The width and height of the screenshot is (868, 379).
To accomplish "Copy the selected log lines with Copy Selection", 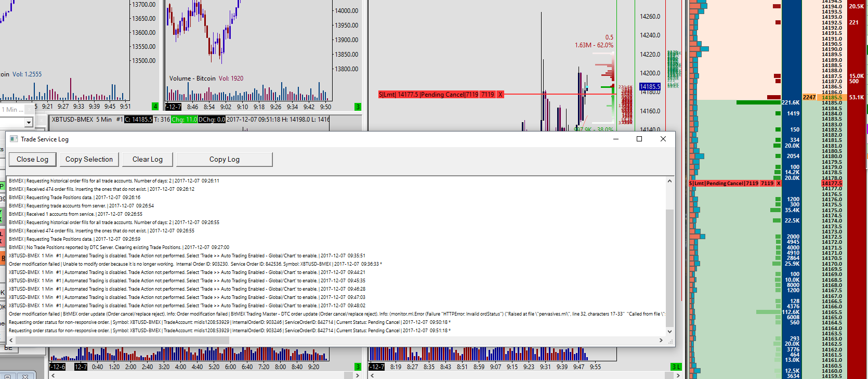I will 89,160.
